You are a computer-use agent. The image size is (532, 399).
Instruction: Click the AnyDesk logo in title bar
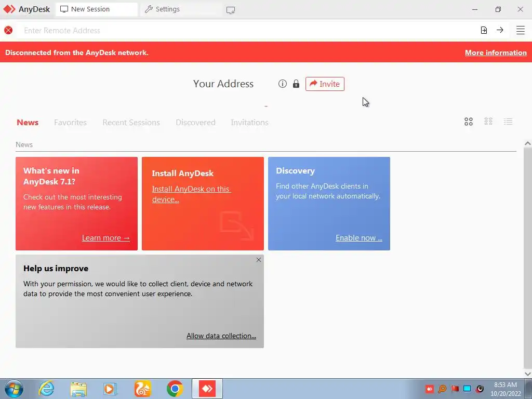pos(9,9)
